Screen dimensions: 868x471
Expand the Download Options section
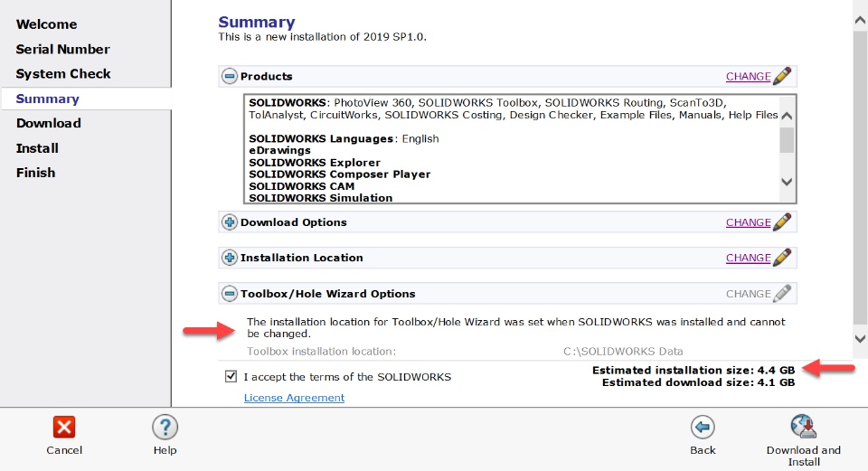pos(229,222)
